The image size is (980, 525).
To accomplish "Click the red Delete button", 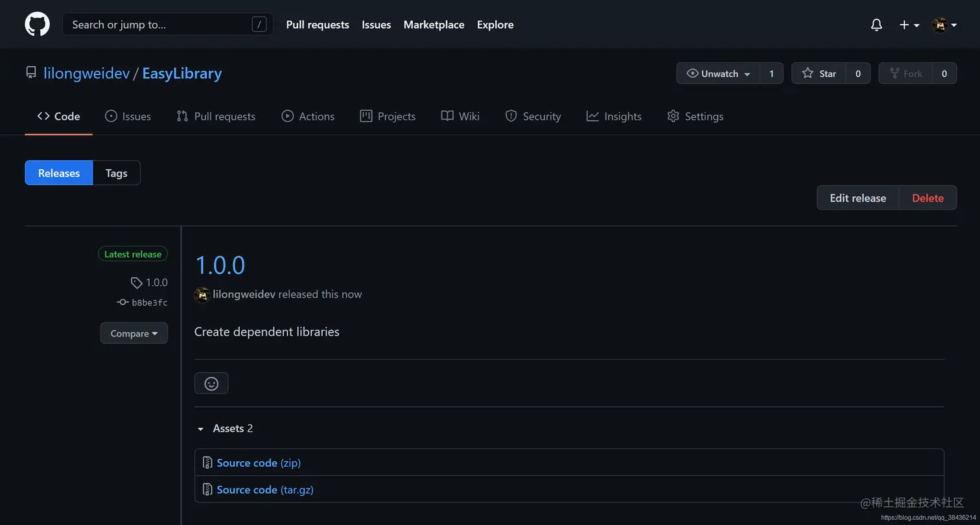I will coord(928,198).
